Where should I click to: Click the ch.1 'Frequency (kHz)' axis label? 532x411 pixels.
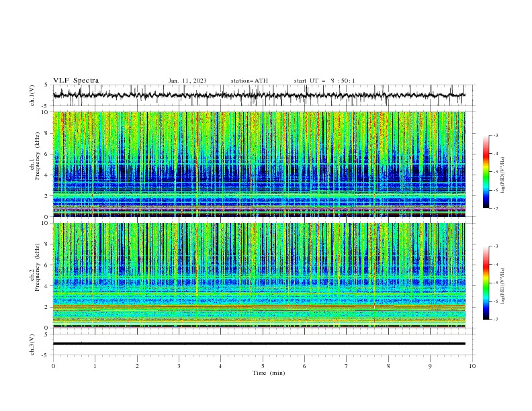coord(37,154)
